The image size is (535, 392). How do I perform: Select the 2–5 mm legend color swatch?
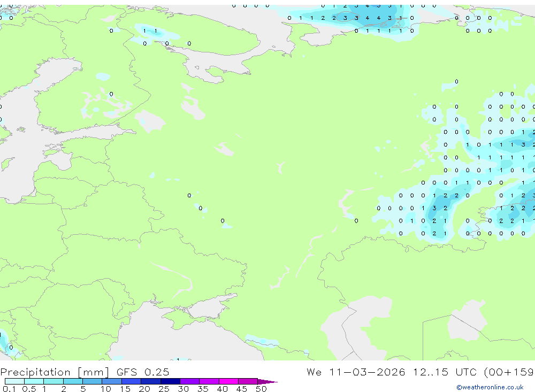(73, 381)
